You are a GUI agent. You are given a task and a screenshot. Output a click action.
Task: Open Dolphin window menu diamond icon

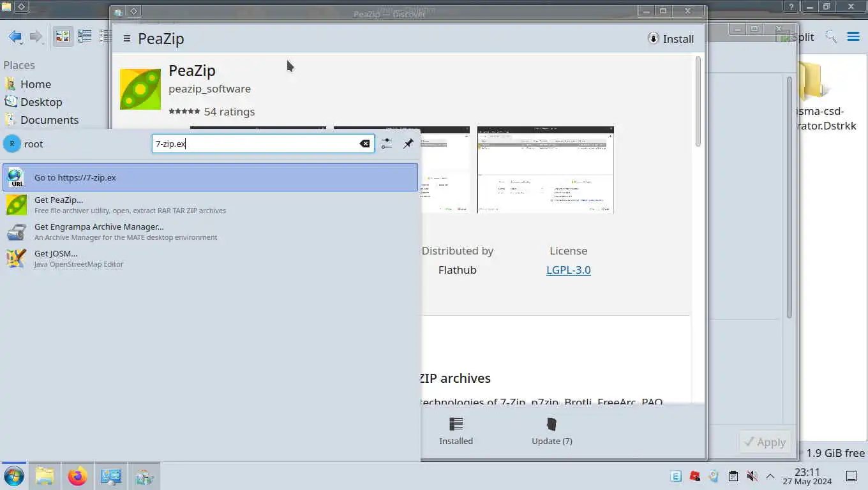coord(21,6)
